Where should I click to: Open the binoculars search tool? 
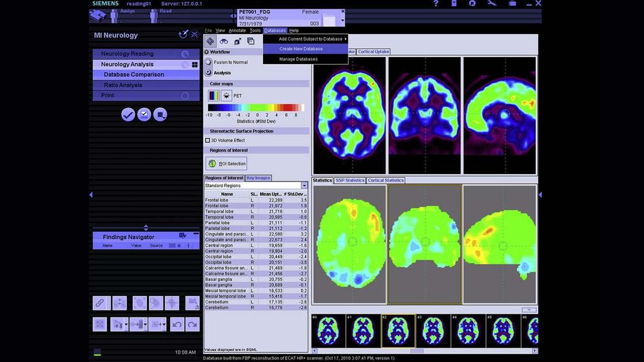point(225,41)
